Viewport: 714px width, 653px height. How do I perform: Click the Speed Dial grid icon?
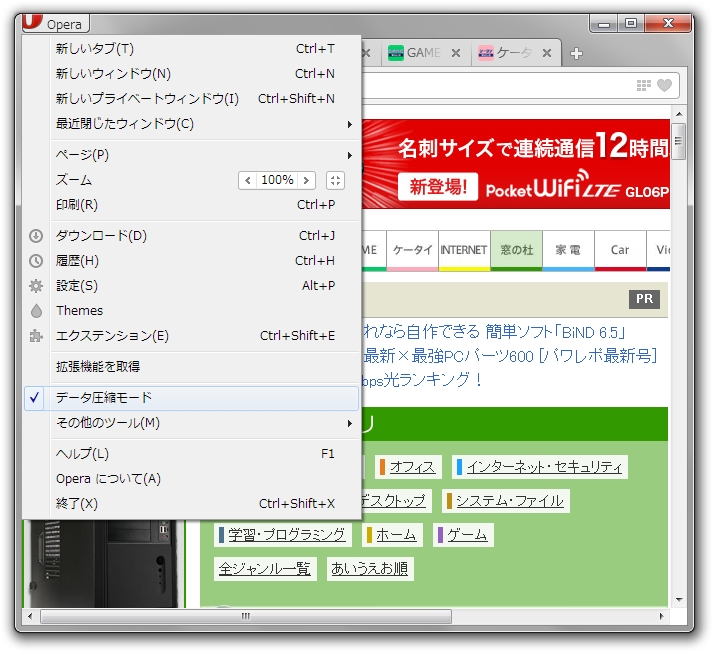tap(643, 85)
